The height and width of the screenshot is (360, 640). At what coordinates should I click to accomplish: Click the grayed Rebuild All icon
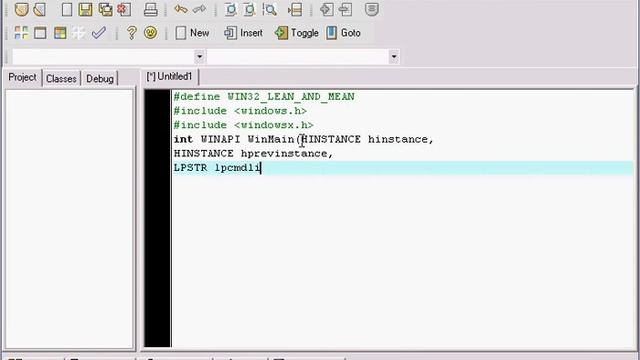point(78,33)
